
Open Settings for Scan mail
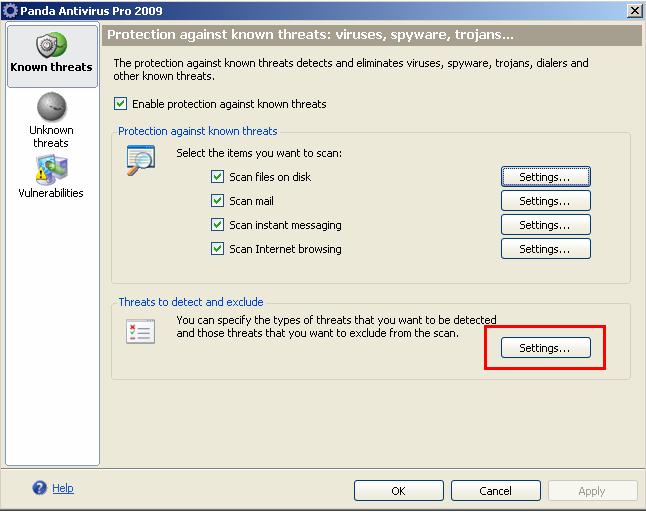point(545,201)
